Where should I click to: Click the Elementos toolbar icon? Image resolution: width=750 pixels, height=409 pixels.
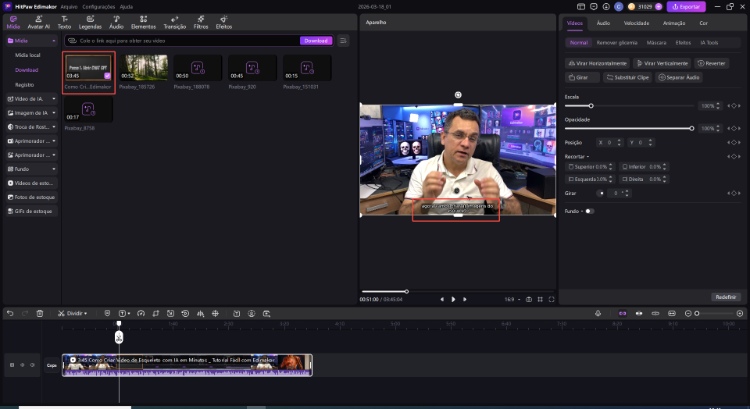[x=143, y=22]
